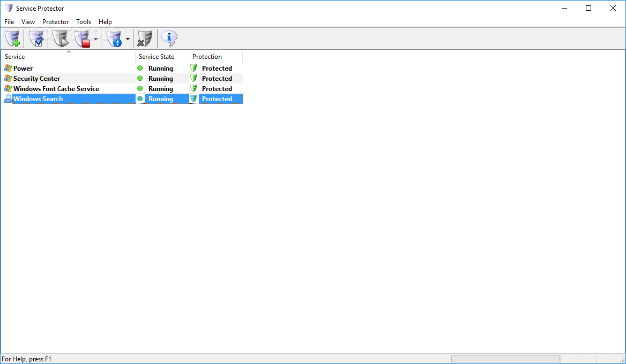Open the dropdown arrow beside the stop shield
626x364 pixels.
point(96,39)
